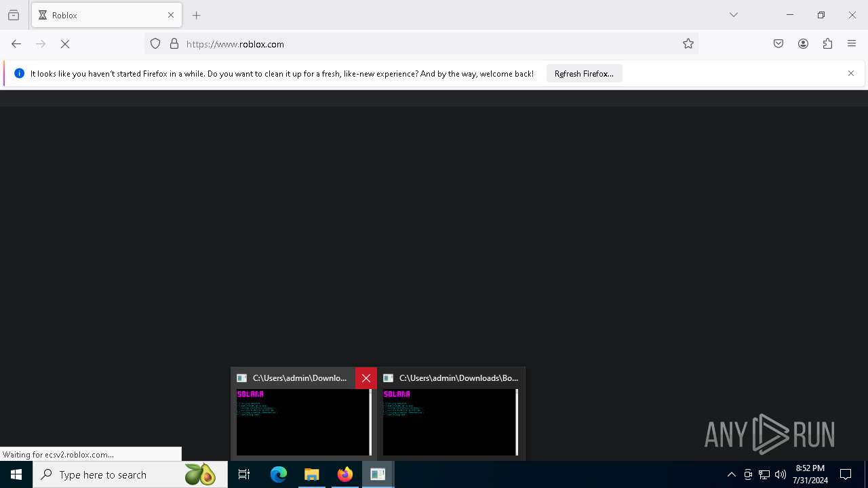This screenshot has width=868, height=488.
Task: Click the meet now tray icon
Action: pos(748,474)
